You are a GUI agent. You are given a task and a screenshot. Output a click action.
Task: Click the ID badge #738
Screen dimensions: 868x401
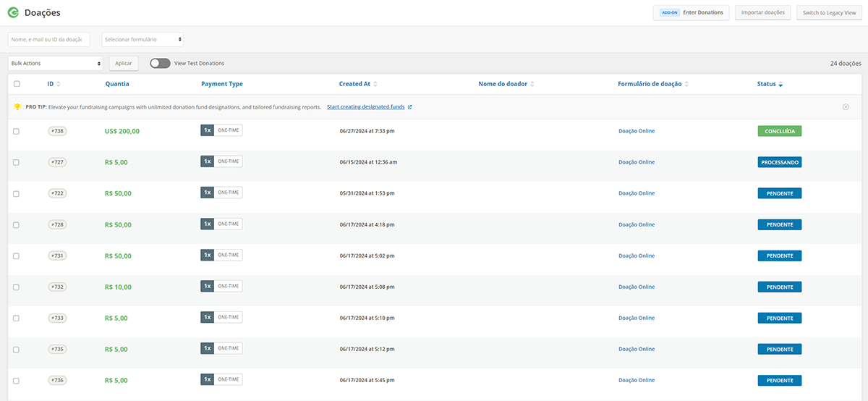click(57, 131)
